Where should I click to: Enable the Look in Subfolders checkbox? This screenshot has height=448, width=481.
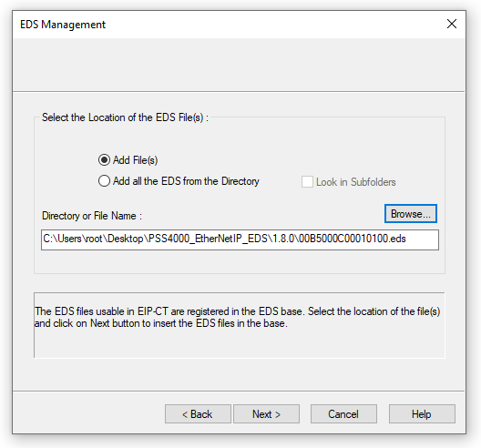307,182
